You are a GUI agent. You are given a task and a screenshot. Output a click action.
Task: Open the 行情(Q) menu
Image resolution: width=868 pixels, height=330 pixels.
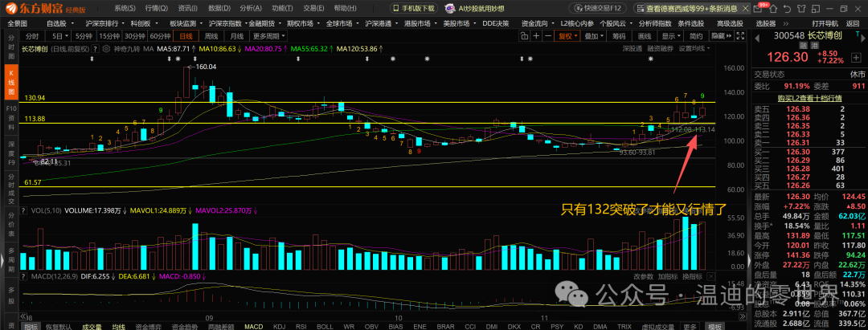point(157,8)
